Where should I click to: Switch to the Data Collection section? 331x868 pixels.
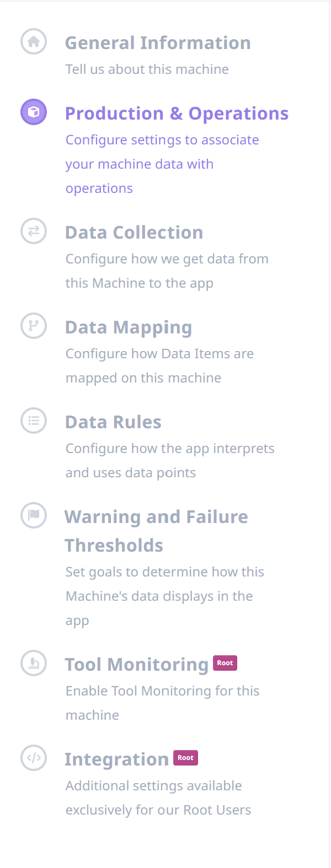pyautogui.click(x=134, y=232)
